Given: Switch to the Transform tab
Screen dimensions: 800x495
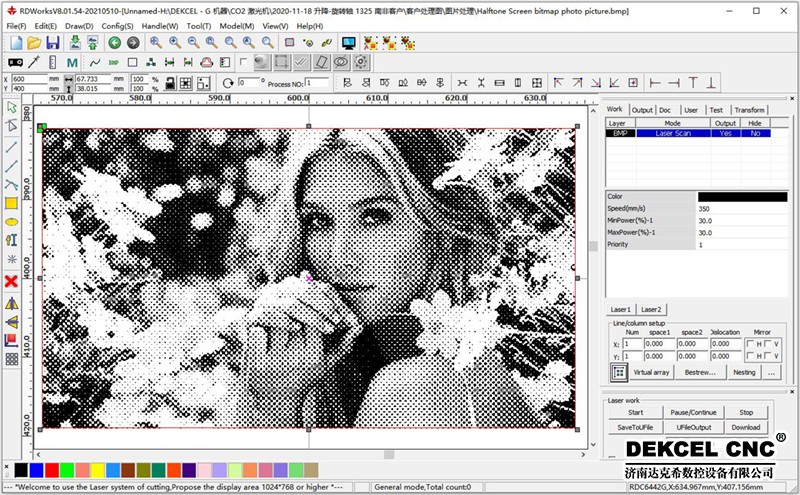Looking at the screenshot, I should [748, 110].
